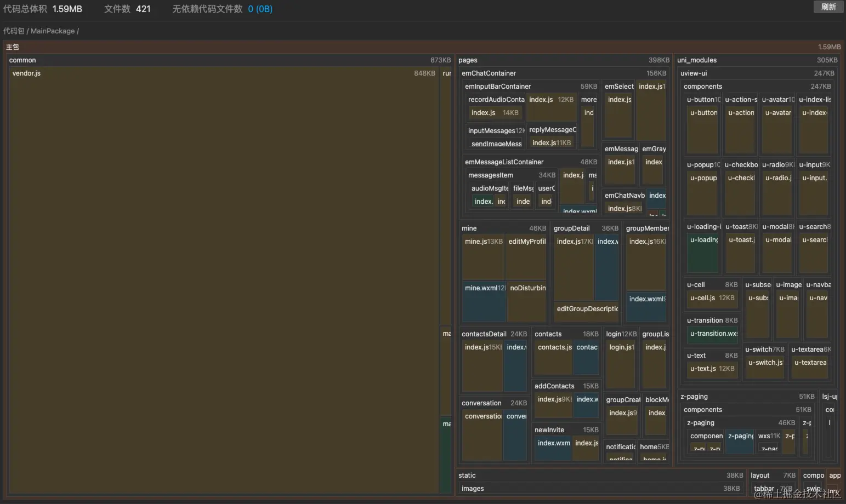Image resolution: width=846 pixels, height=504 pixels.
Task: Select the newInvite 15KB block header
Action: click(x=566, y=430)
